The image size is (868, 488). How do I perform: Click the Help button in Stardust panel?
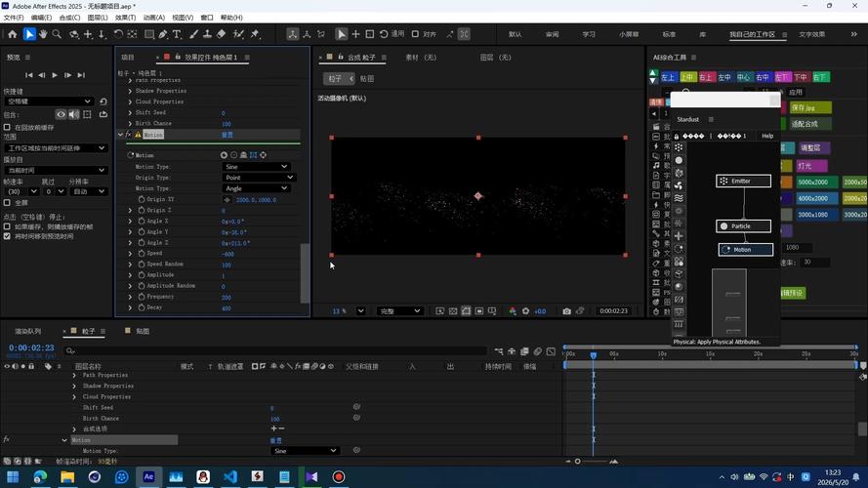coord(767,136)
